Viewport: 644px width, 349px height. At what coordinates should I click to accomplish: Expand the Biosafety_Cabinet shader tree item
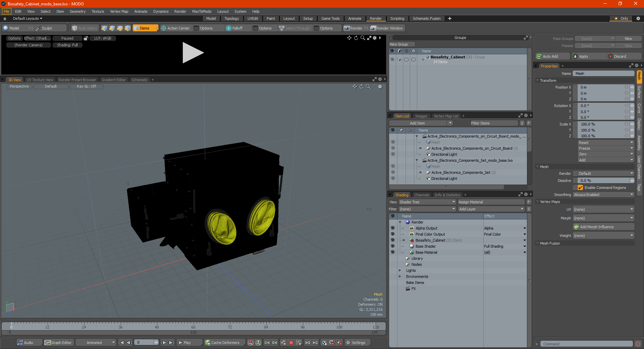pos(404,240)
